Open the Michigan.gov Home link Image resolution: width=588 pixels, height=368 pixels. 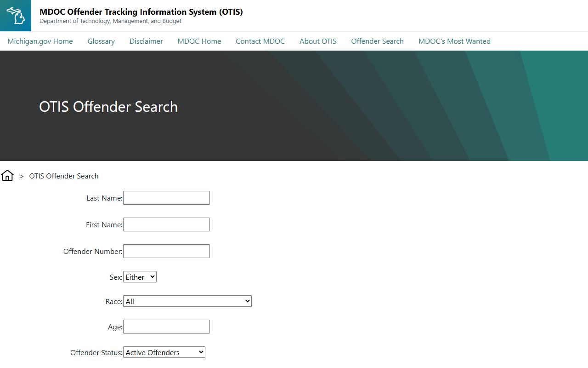[40, 41]
